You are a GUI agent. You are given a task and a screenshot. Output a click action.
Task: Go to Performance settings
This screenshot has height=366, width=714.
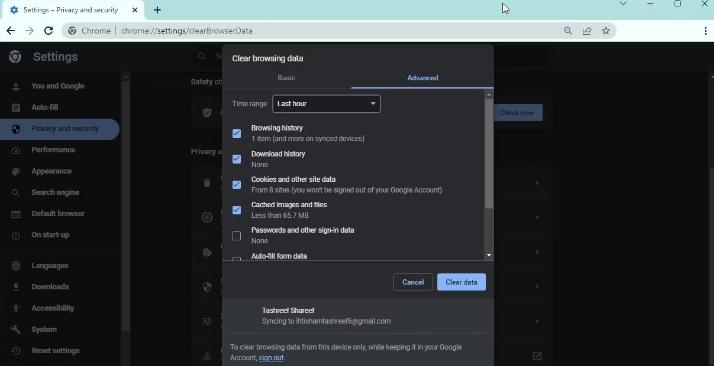pyautogui.click(x=53, y=150)
